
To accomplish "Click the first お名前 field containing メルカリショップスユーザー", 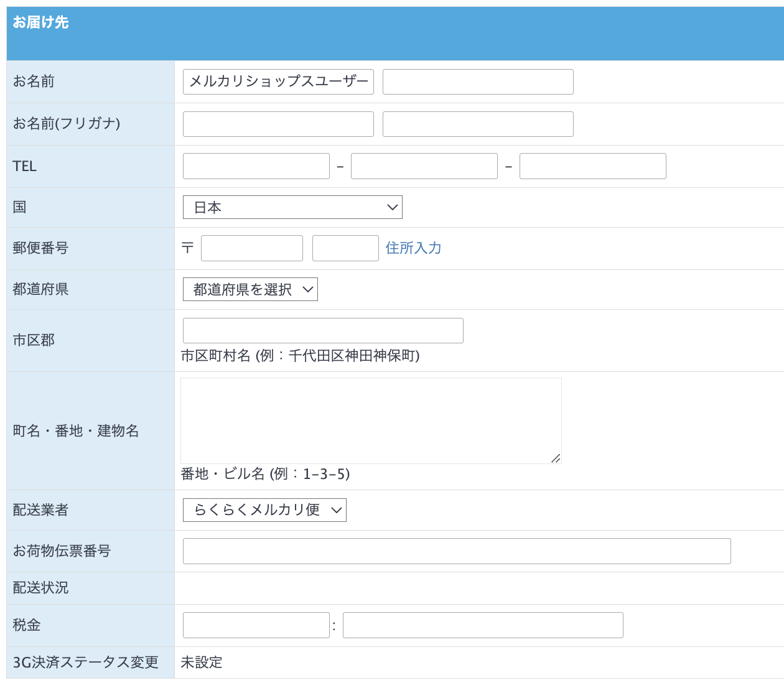I will click(278, 81).
